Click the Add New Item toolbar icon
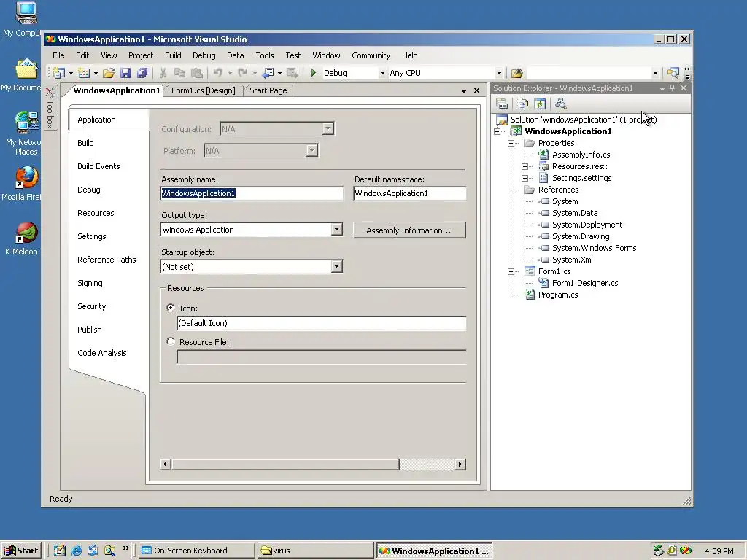The image size is (747, 560). click(x=84, y=73)
